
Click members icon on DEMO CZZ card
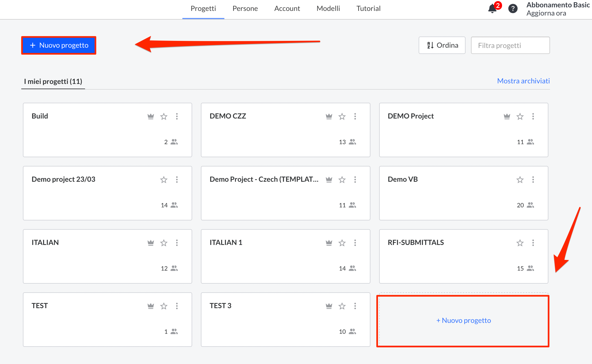[352, 142]
